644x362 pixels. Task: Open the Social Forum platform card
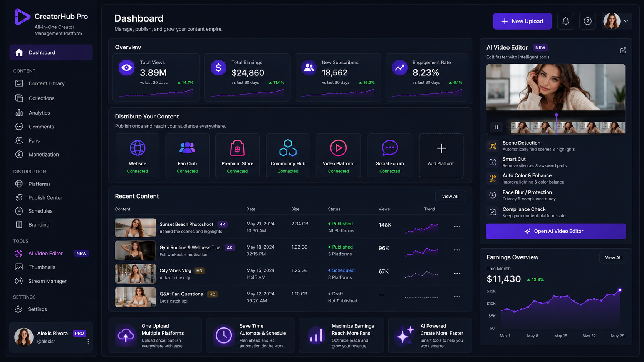pos(390,156)
